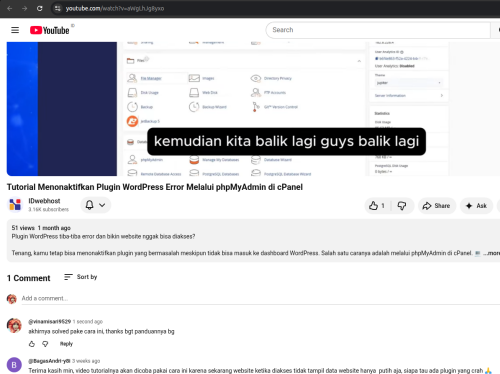The image size is (500, 374).
Task: Click Backup Wizard icon in video
Action: [x=194, y=107]
